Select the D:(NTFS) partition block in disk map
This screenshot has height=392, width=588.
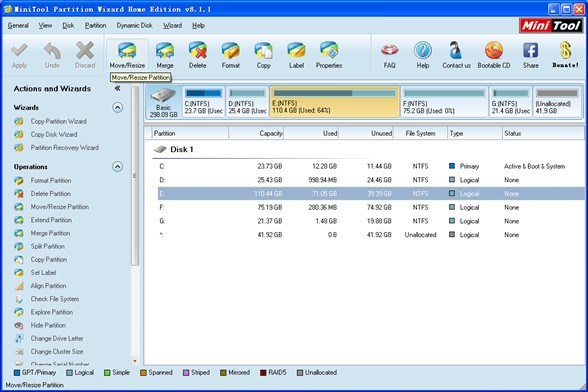tap(248, 102)
